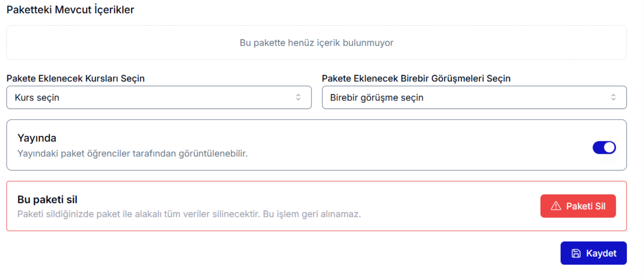The width and height of the screenshot is (644, 277).
Task: Click the Yayındaki paket öğrenciler description text
Action: click(132, 153)
